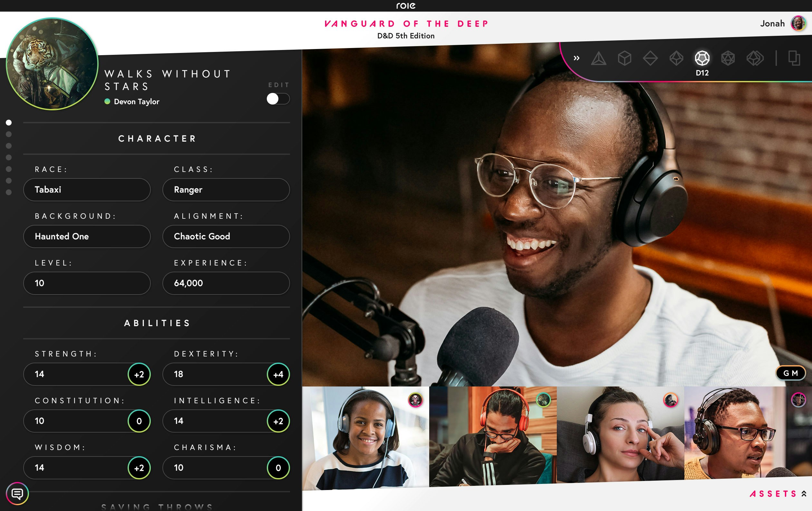Roll the D4 pyramid die
812x511 pixels.
[599, 58]
